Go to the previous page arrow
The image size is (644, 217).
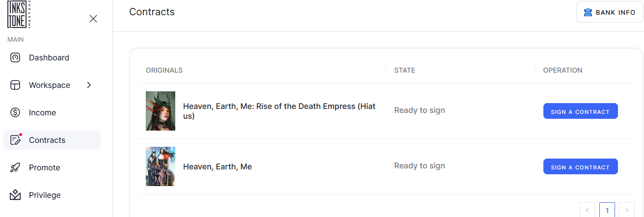(588, 210)
